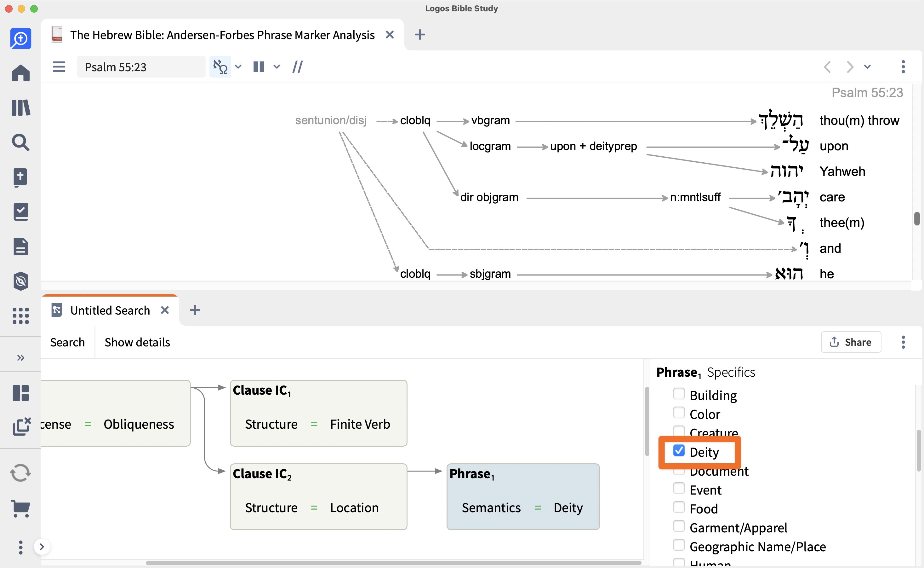Open the checklist plans icon in sidebar
The width and height of the screenshot is (924, 568).
click(21, 212)
